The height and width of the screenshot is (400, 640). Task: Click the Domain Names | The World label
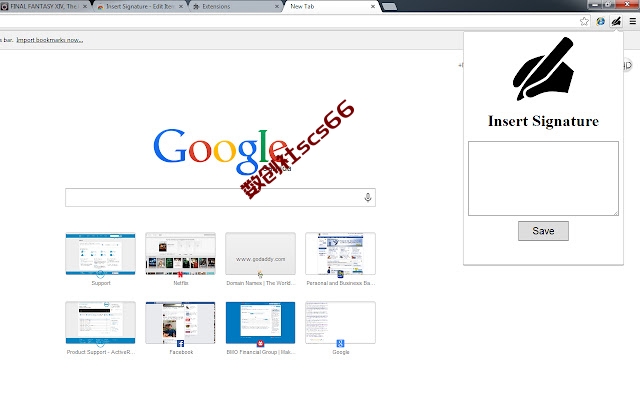coord(260,283)
